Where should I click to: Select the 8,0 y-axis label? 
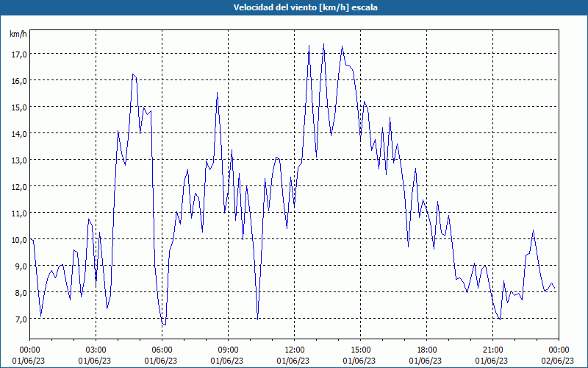tap(21, 292)
